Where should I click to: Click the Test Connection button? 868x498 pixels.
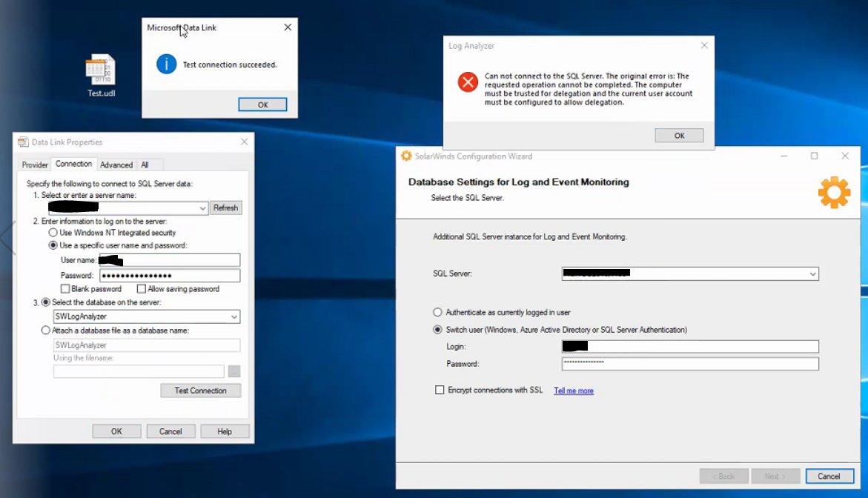(200, 391)
